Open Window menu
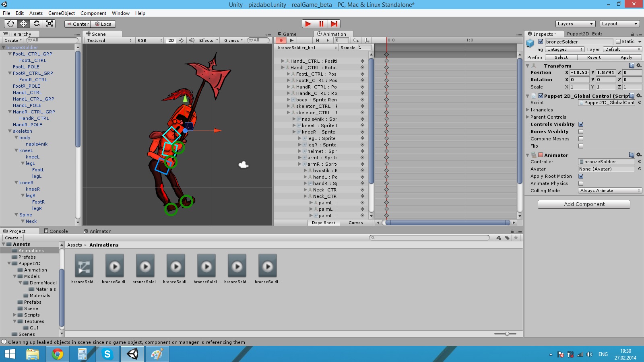Screen dimensions: 644x362 121,13
